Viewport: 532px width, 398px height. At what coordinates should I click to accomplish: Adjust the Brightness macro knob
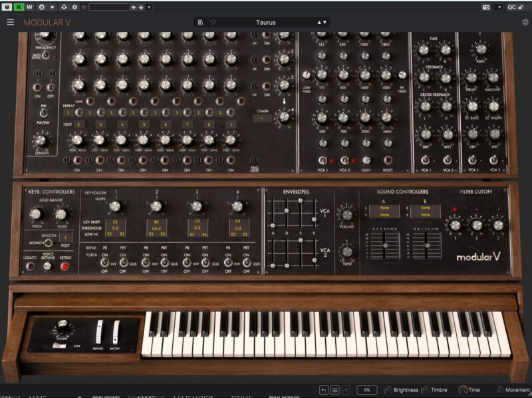(x=386, y=390)
